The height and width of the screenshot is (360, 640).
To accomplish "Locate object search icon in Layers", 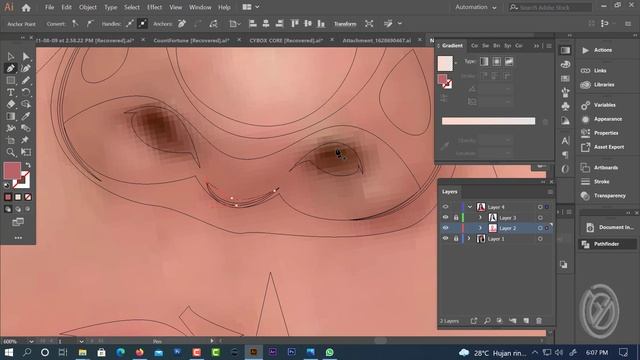I will (x=487, y=321).
